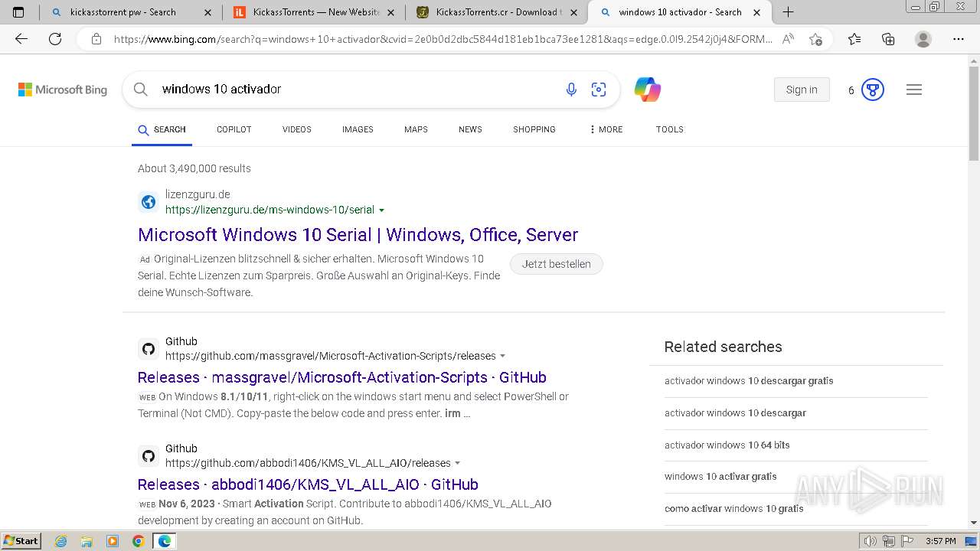The width and height of the screenshot is (980, 551).
Task: Open Microsoft Rewards trophy icon
Action: (873, 90)
